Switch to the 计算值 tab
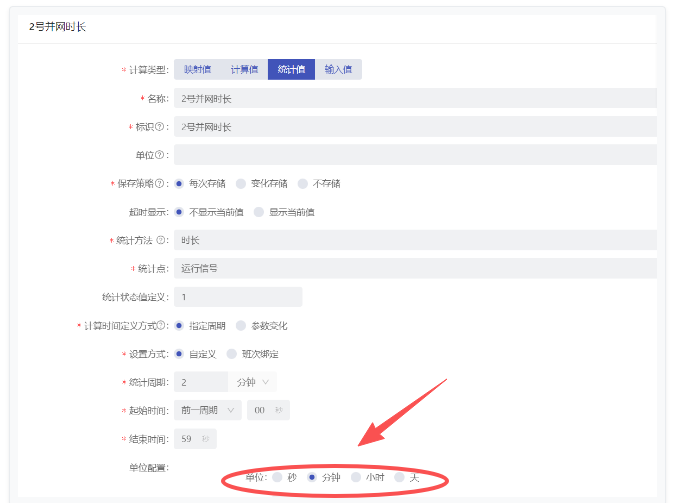Viewport: 685px width, 503px height. point(244,69)
